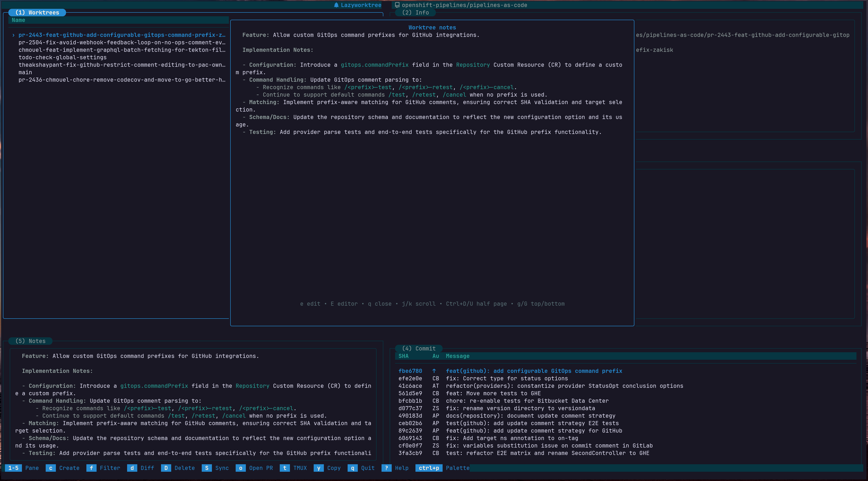Click the 'D' Delete key badge
The width and height of the screenshot is (868, 481).
[166, 468]
